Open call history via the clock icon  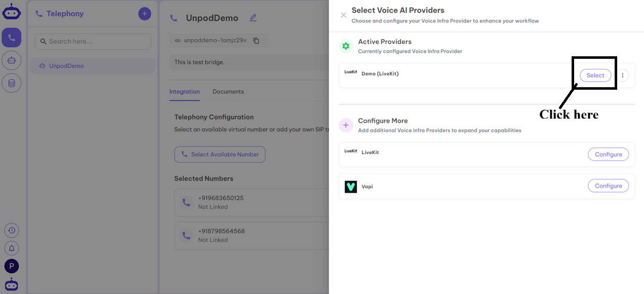click(x=11, y=230)
